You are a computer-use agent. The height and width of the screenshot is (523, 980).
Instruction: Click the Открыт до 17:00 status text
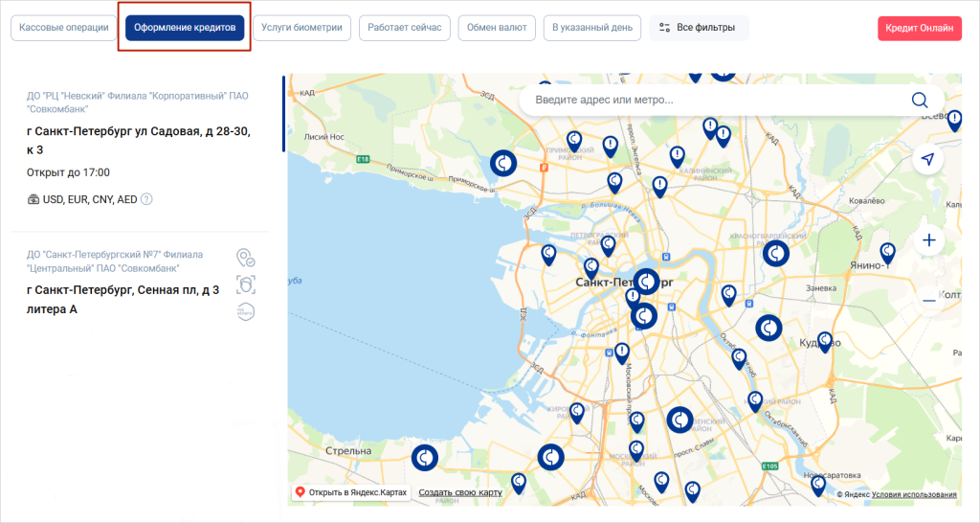tap(68, 172)
